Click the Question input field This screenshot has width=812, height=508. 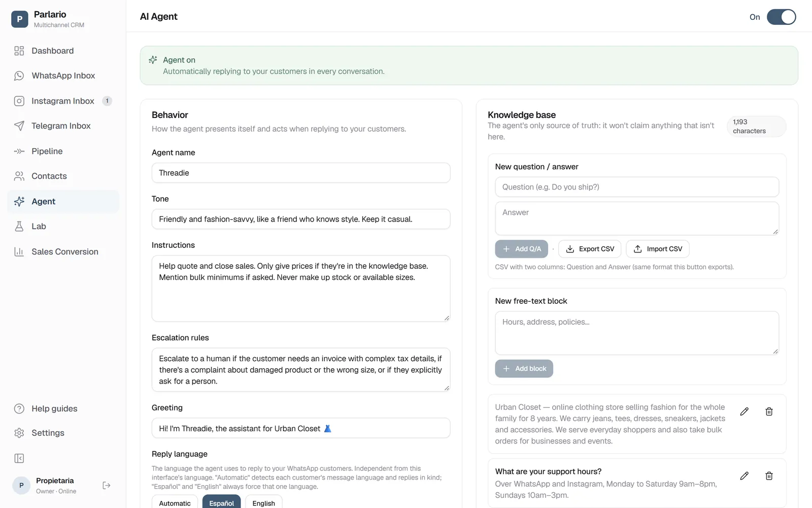point(637,187)
